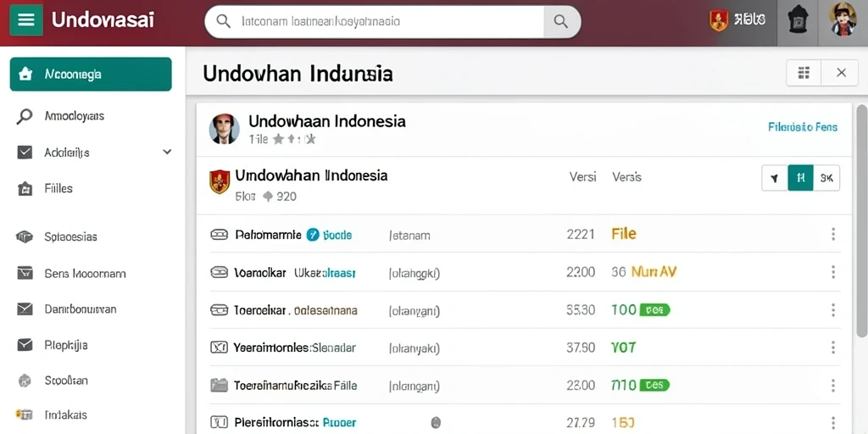Close the Undowhan Indunsia panel
This screenshot has width=868, height=434.
841,73
